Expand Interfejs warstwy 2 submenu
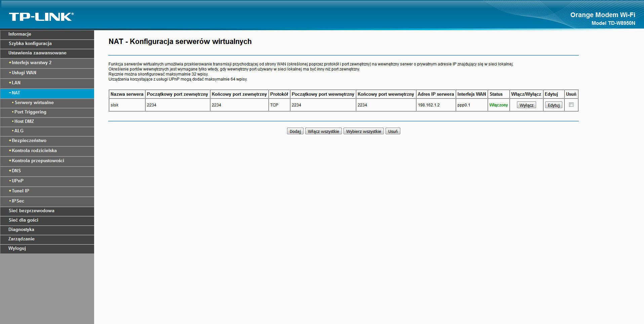The width and height of the screenshot is (644, 324). [47, 63]
